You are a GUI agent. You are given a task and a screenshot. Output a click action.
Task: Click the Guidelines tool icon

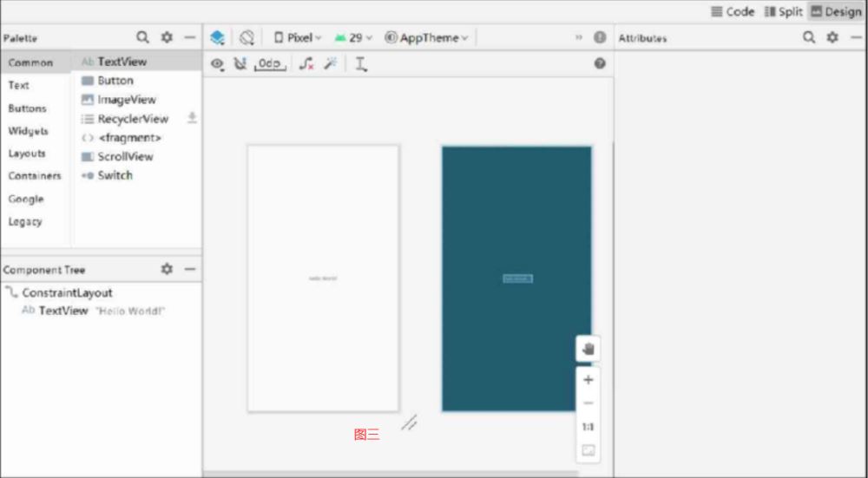coord(360,64)
